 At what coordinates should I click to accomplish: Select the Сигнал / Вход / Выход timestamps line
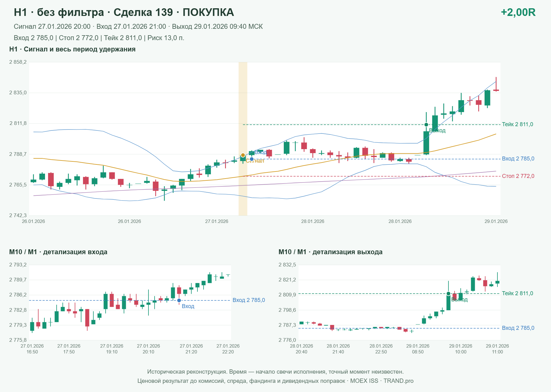click(x=138, y=27)
